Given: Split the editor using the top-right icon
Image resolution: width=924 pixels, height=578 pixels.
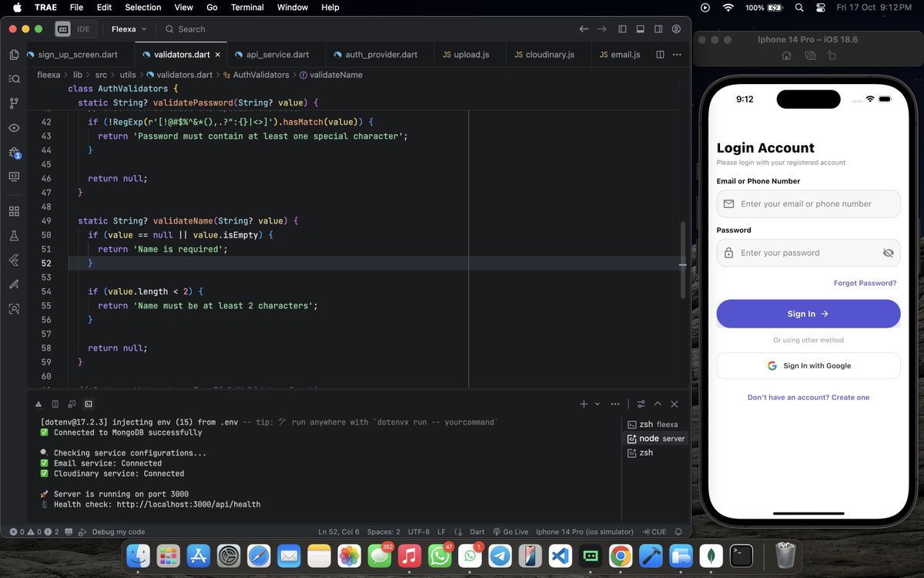Looking at the screenshot, I should click(661, 54).
